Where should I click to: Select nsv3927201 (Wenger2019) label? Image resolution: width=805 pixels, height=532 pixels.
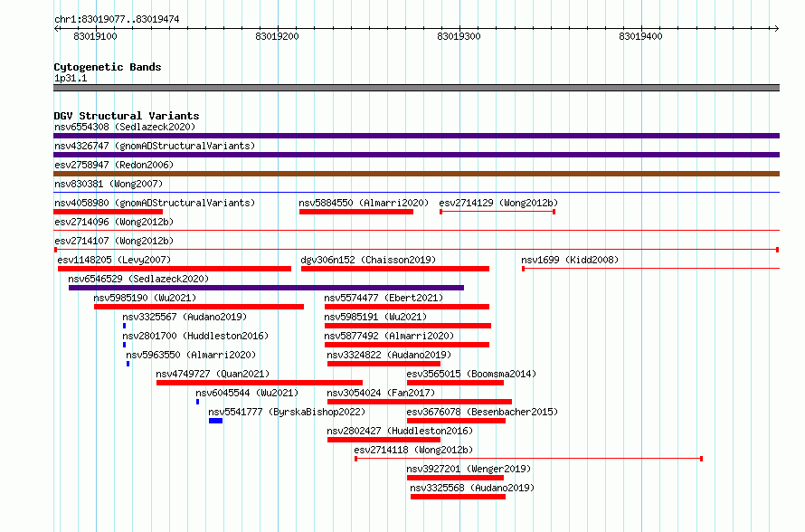469,469
